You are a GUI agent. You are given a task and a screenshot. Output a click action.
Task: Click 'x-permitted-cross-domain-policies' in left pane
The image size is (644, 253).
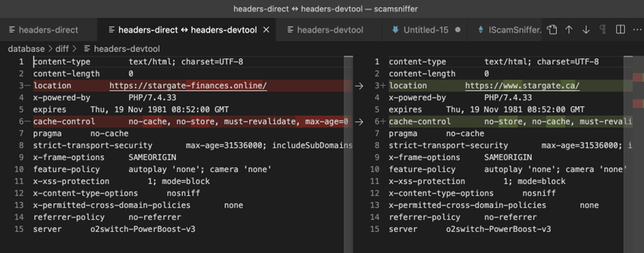[x=112, y=205]
